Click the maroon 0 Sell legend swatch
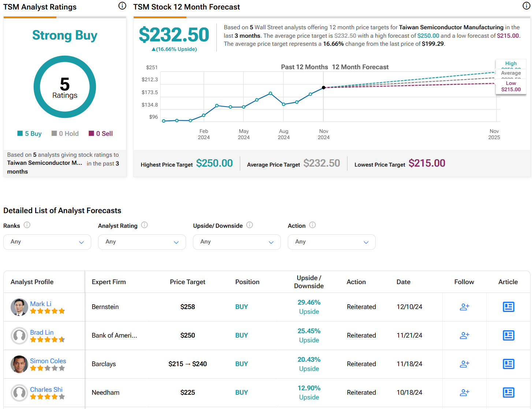The height and width of the screenshot is (409, 532). (x=92, y=134)
